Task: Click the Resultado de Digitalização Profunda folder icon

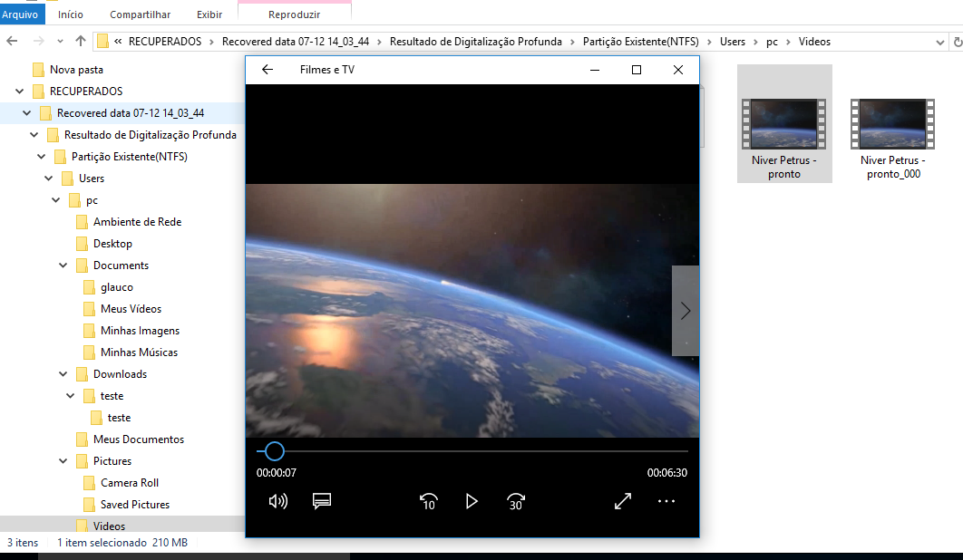Action: coord(53,135)
